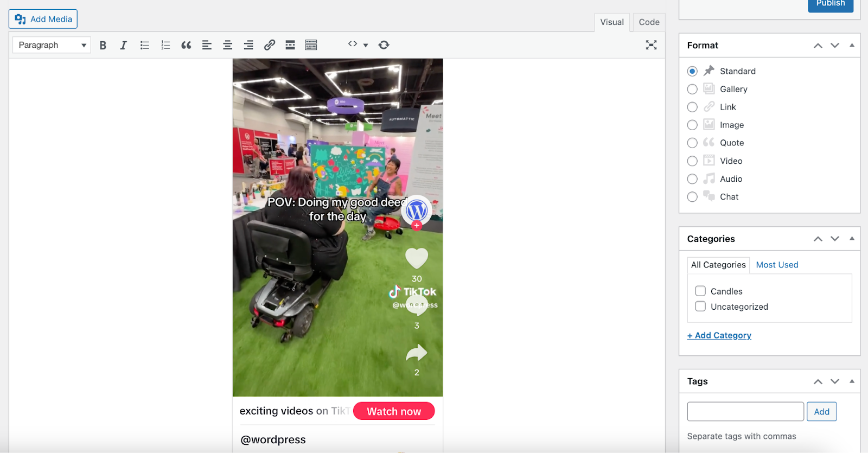Move the Tags panel down
Screen dimensions: 868x453
tap(835, 381)
